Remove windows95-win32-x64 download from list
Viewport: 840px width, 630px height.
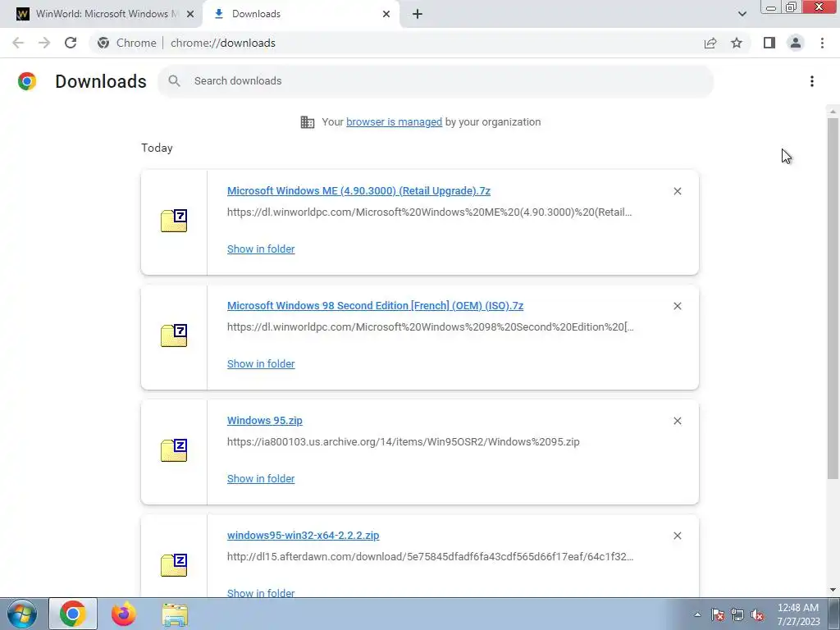(677, 536)
